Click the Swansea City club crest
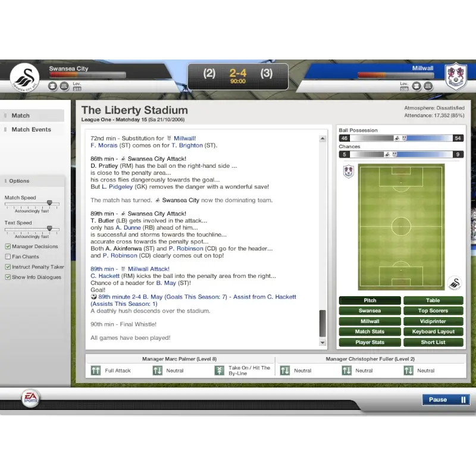Screen dimensions: 476x476 pyautogui.click(x=24, y=77)
